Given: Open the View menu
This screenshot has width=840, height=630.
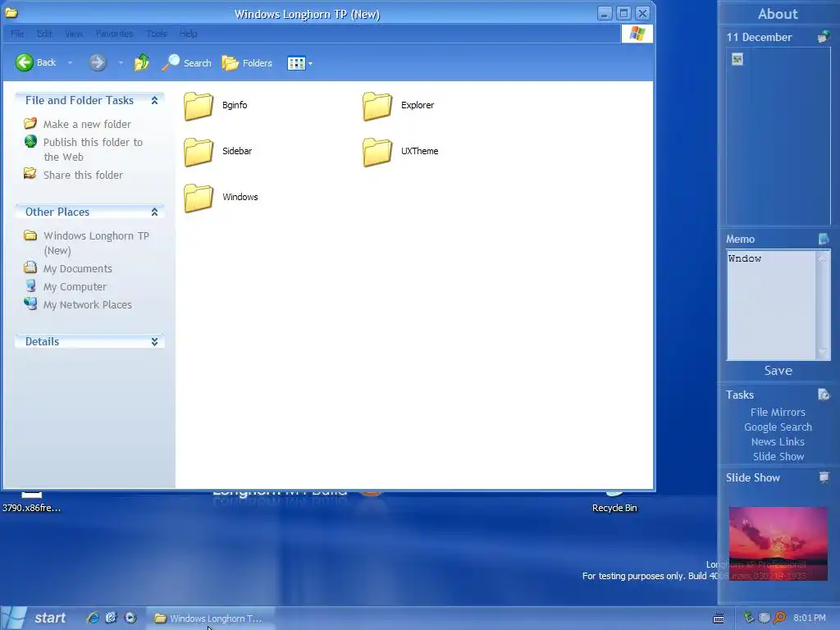Looking at the screenshot, I should [74, 34].
